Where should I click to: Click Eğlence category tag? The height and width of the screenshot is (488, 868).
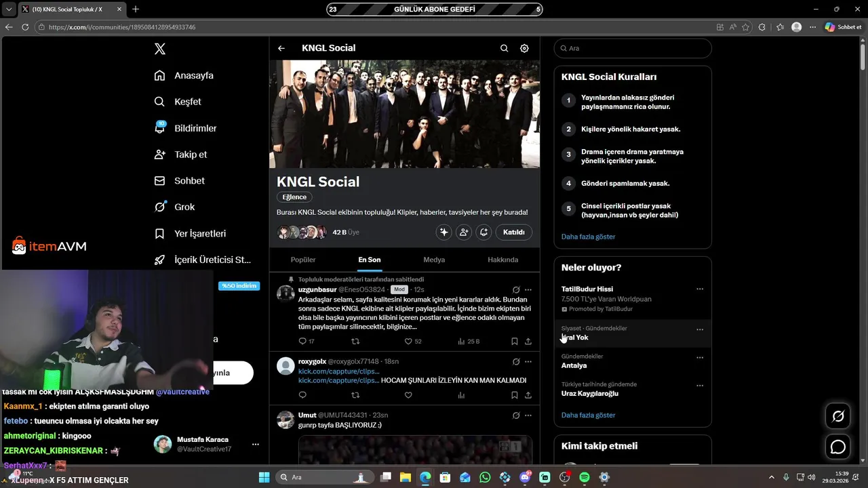click(294, 197)
